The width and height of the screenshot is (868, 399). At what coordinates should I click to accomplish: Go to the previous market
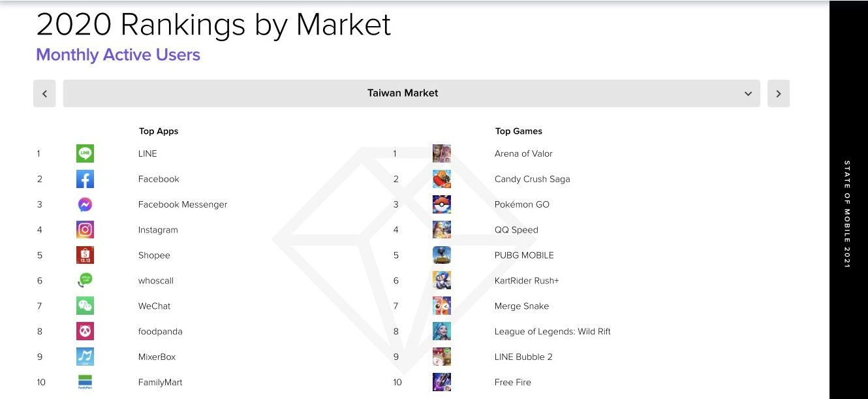click(x=44, y=93)
